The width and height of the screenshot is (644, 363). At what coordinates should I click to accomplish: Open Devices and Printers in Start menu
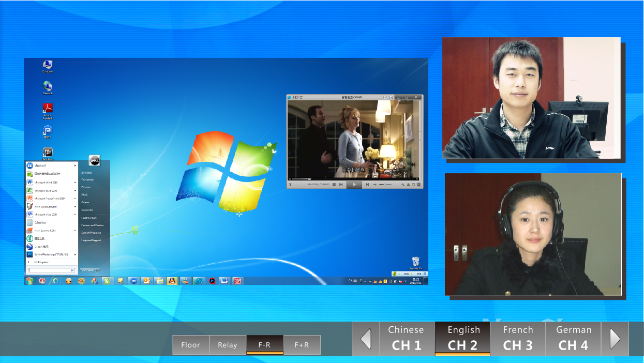[x=93, y=225]
